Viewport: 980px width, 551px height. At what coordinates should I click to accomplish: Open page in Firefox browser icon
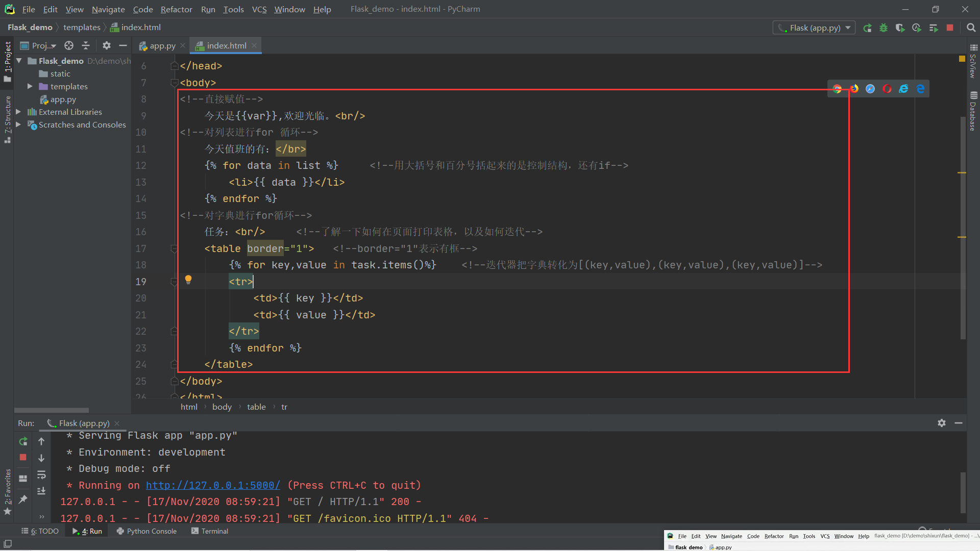854,89
